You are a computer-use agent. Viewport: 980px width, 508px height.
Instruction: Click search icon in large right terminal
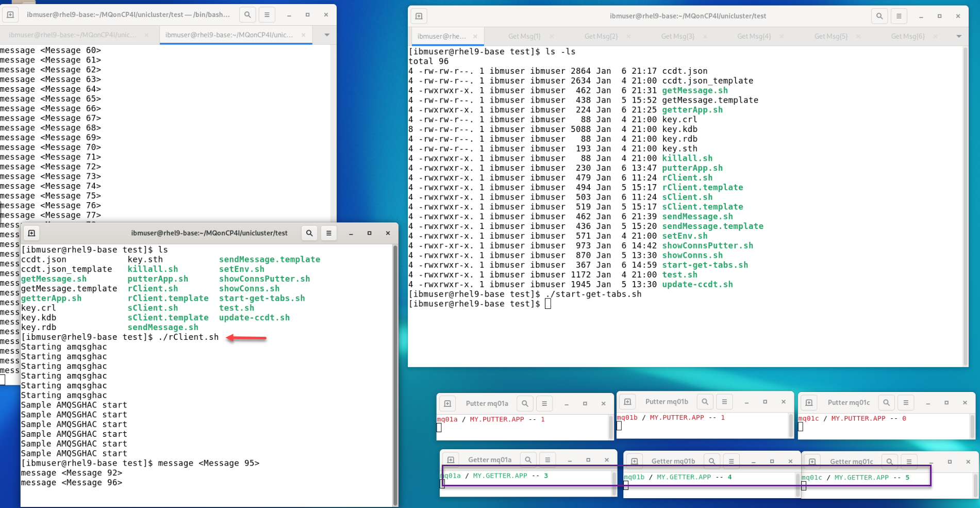point(879,16)
